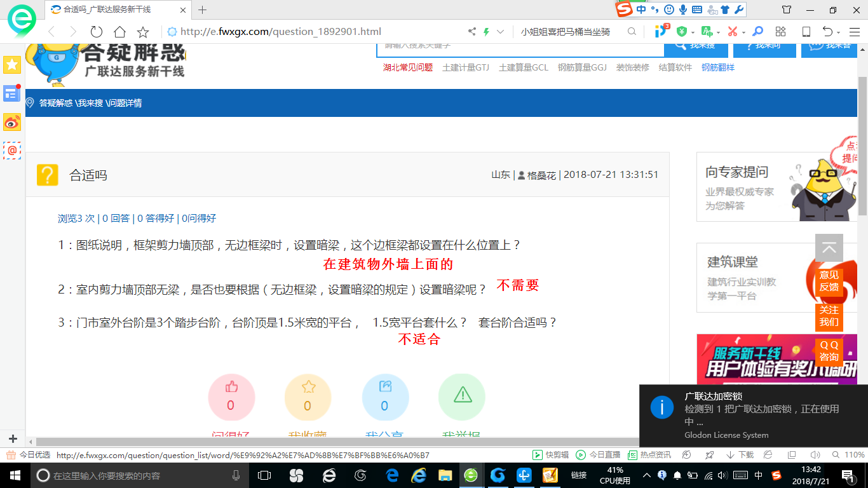
Task: Open the Windows Start menu
Action: [x=14, y=475]
